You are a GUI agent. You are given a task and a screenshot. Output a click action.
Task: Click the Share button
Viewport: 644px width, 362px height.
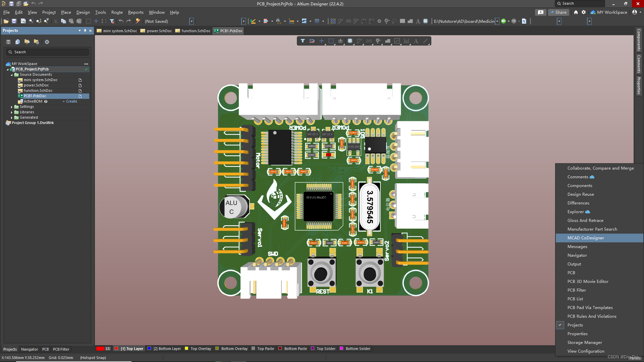558,12
